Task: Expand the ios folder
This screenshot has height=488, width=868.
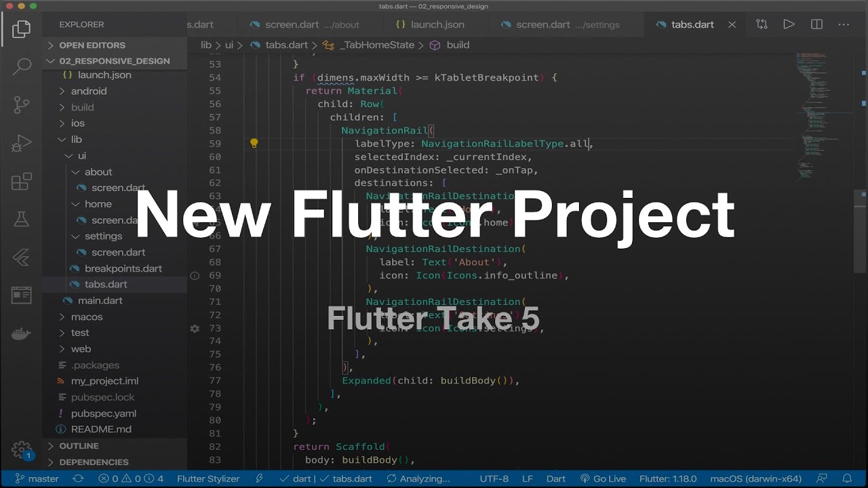Action: [77, 123]
